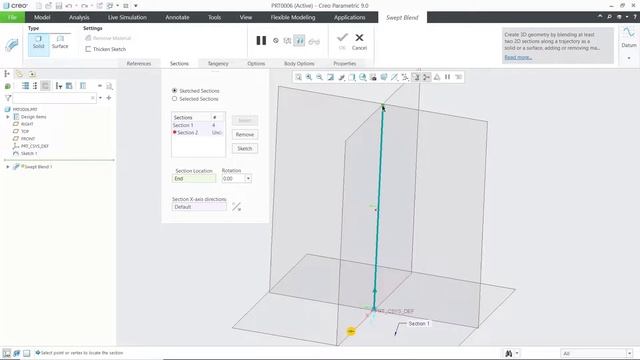The width and height of the screenshot is (640, 360).
Task: Open the Annotate ribbon tab
Action: [177, 17]
